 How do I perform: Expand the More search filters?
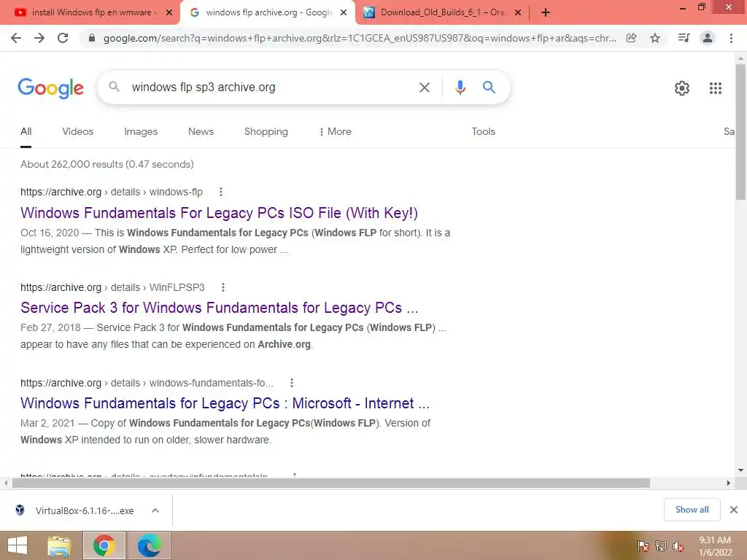tap(335, 131)
